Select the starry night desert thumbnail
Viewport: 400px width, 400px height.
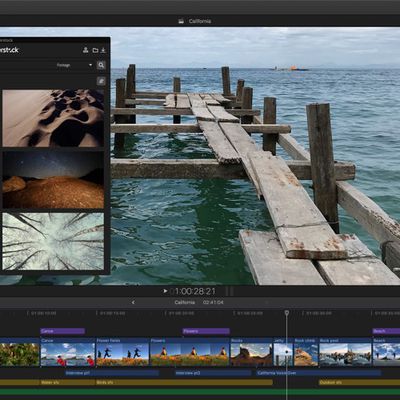pos(53,180)
